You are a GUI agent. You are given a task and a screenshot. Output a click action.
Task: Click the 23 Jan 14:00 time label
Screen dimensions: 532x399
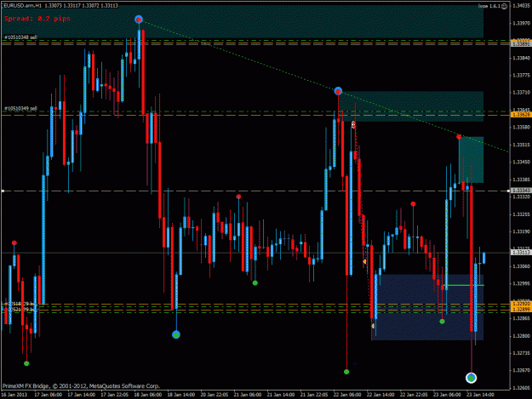coord(480,395)
